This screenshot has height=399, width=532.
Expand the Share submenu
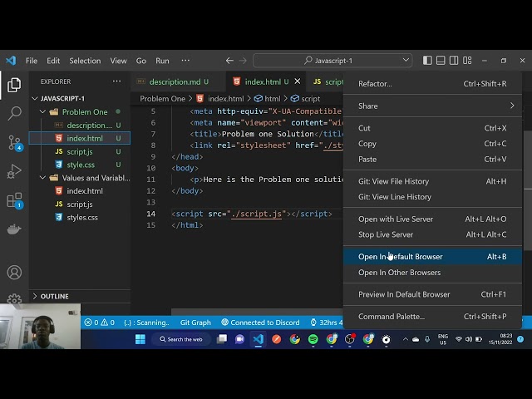tap(432, 106)
